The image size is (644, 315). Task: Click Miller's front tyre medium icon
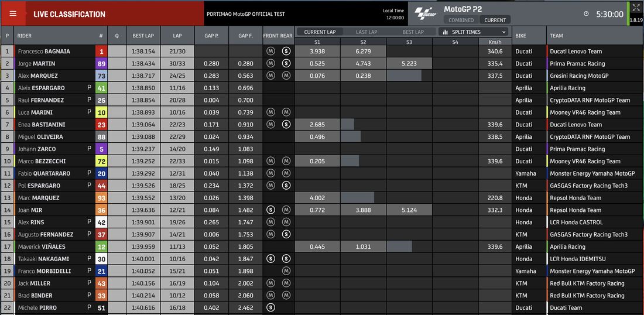point(270,283)
